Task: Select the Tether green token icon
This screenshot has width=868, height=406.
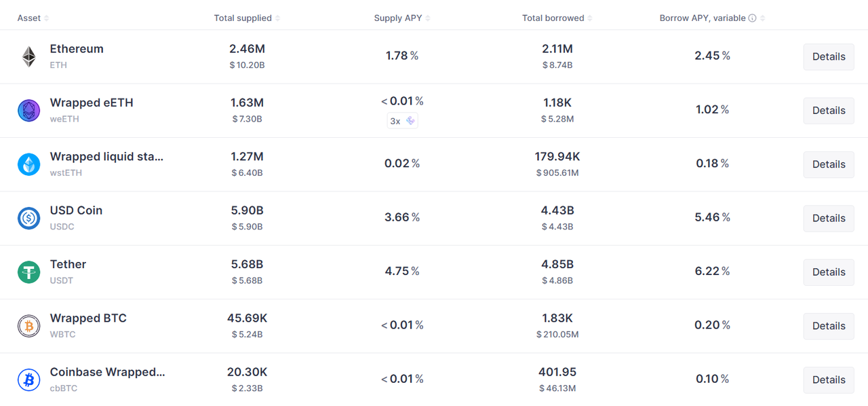Action: click(28, 272)
